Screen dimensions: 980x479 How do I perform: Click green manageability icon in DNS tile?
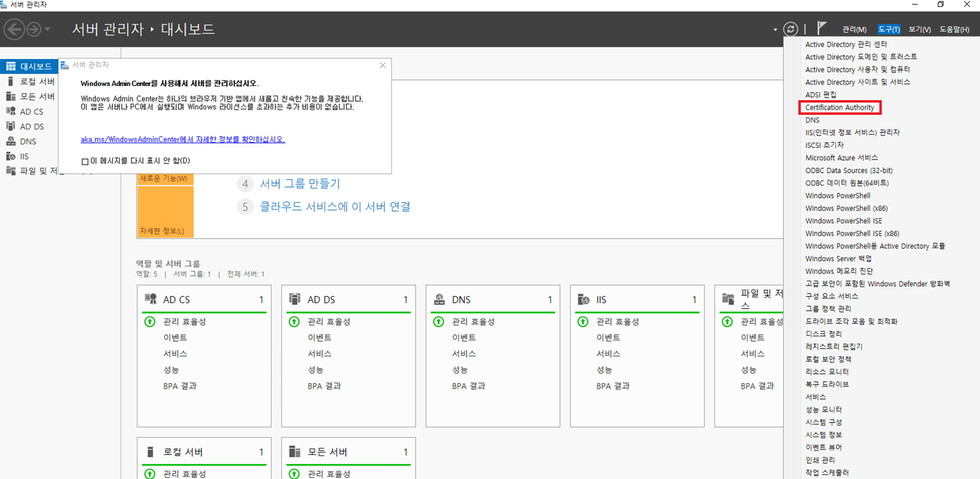tap(439, 322)
